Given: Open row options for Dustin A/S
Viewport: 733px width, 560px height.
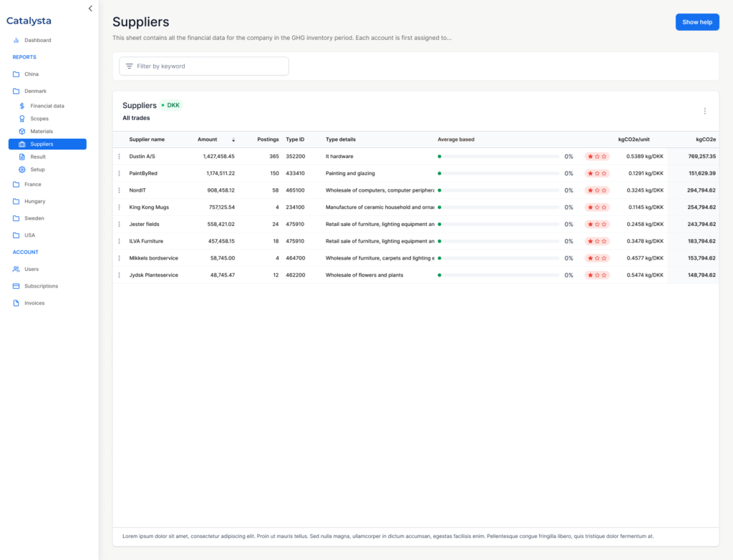Looking at the screenshot, I should point(120,156).
